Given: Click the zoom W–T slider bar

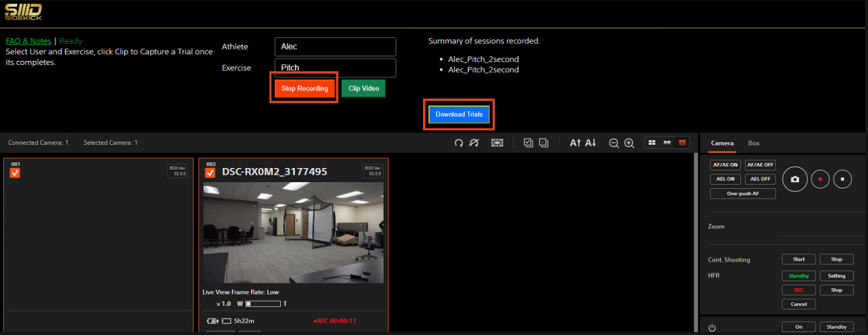Looking at the screenshot, I should [x=263, y=304].
